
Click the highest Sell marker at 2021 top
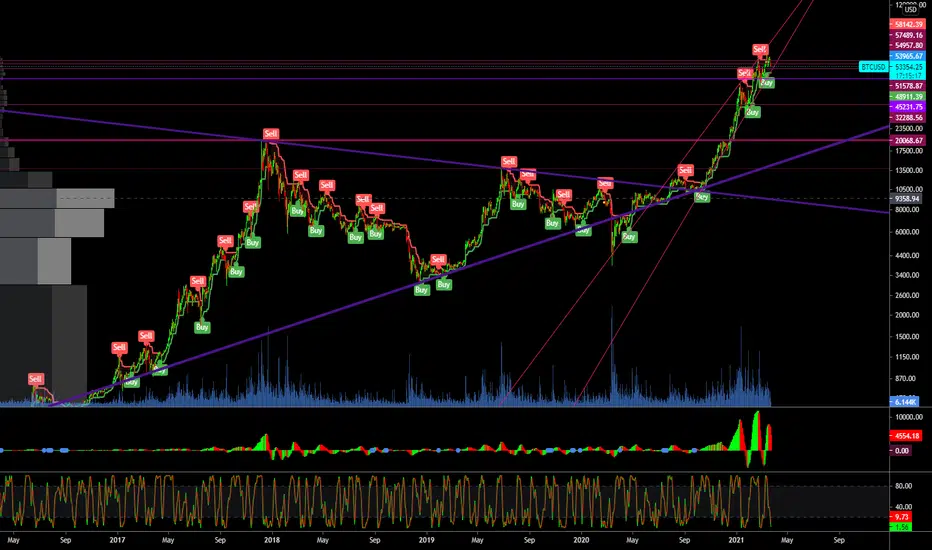tap(760, 49)
